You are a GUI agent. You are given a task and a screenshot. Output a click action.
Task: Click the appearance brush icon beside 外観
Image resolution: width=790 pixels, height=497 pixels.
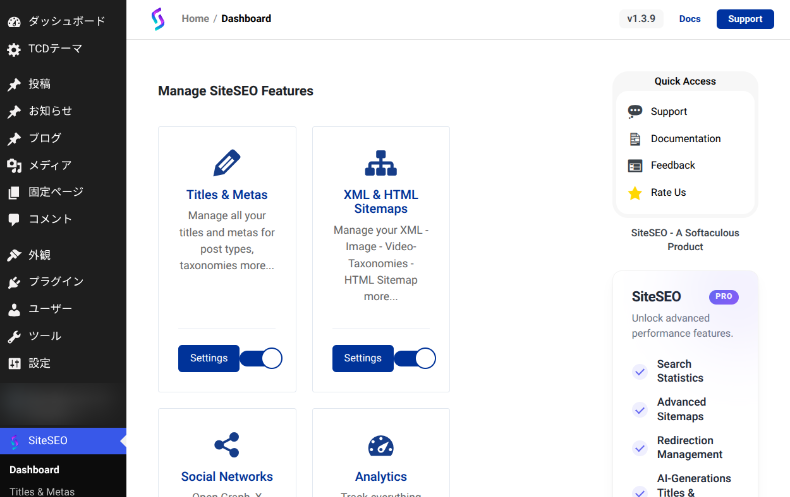click(14, 255)
